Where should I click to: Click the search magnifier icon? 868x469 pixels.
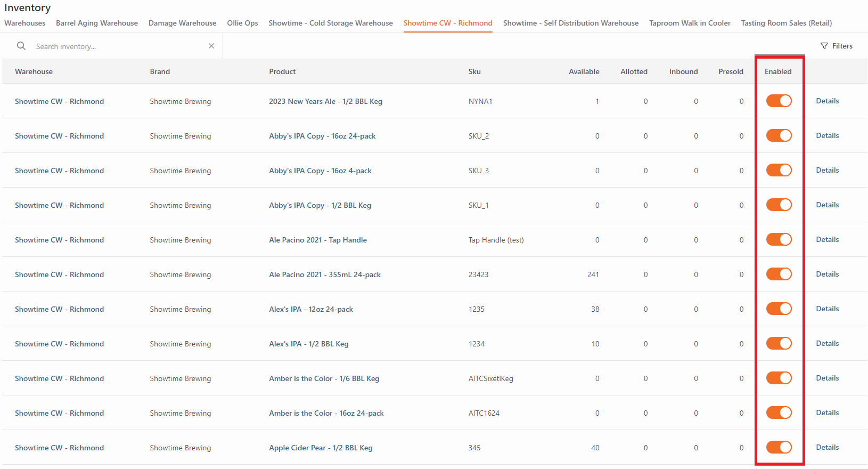click(21, 46)
